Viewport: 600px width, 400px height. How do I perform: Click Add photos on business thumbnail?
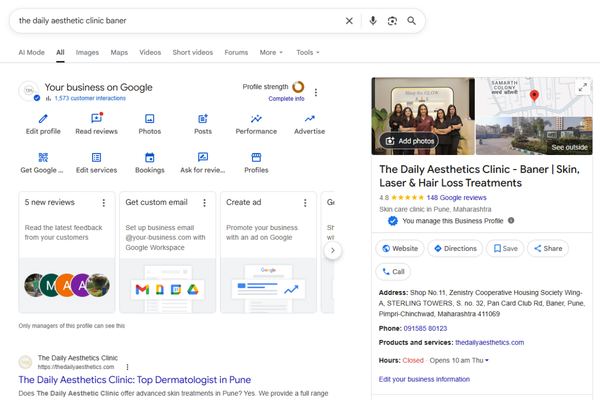point(409,141)
